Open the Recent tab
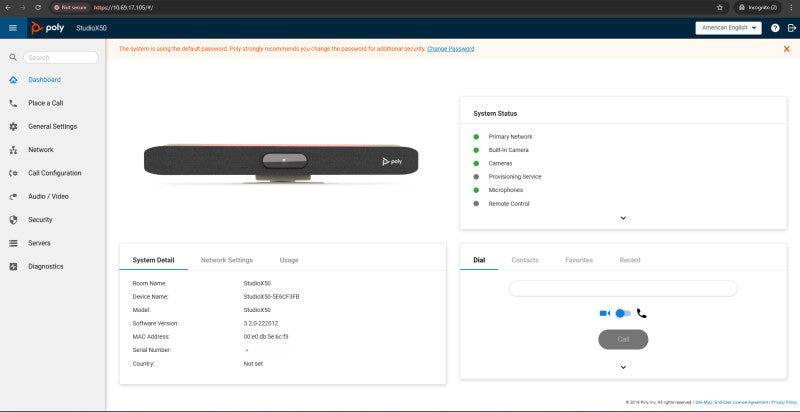 point(630,260)
